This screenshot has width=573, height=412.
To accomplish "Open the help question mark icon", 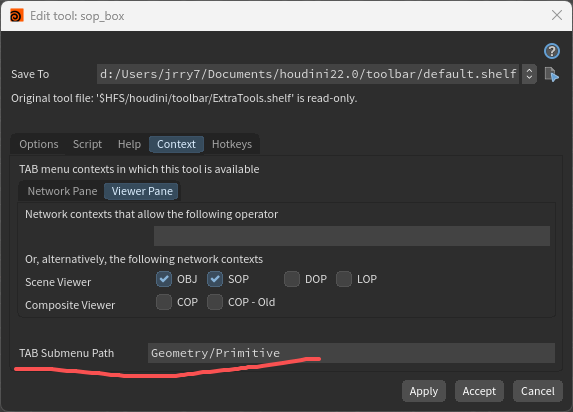I will 551,51.
